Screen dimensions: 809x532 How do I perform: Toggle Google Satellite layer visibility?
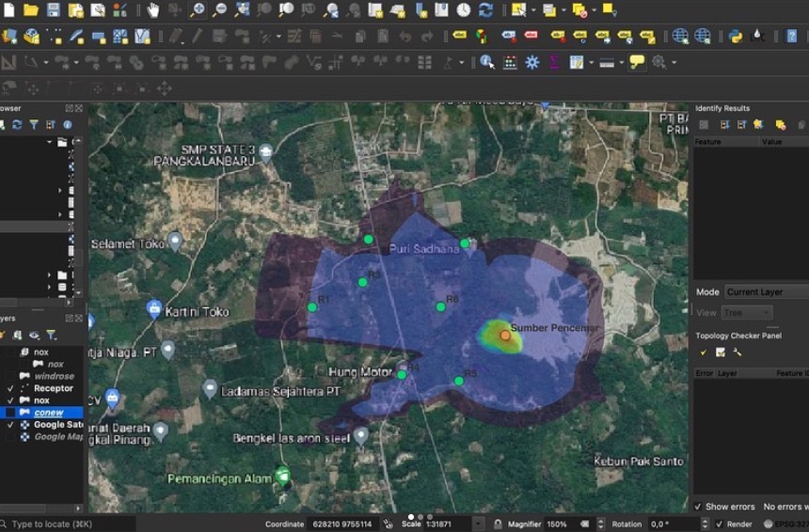pos(10,425)
